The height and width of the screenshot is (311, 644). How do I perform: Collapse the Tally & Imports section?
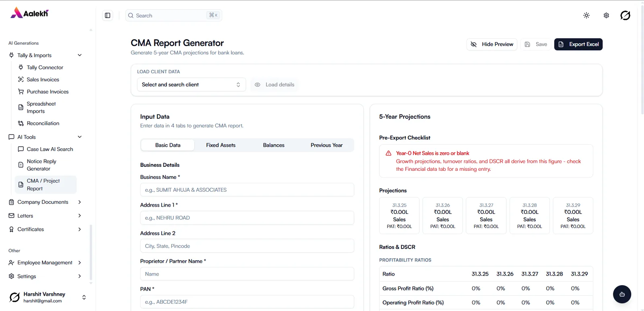pos(45,55)
